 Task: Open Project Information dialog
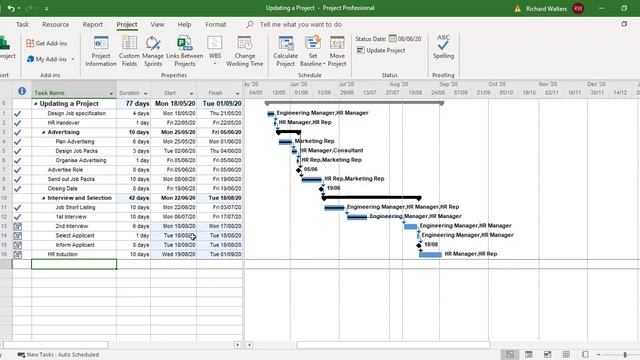pos(101,51)
